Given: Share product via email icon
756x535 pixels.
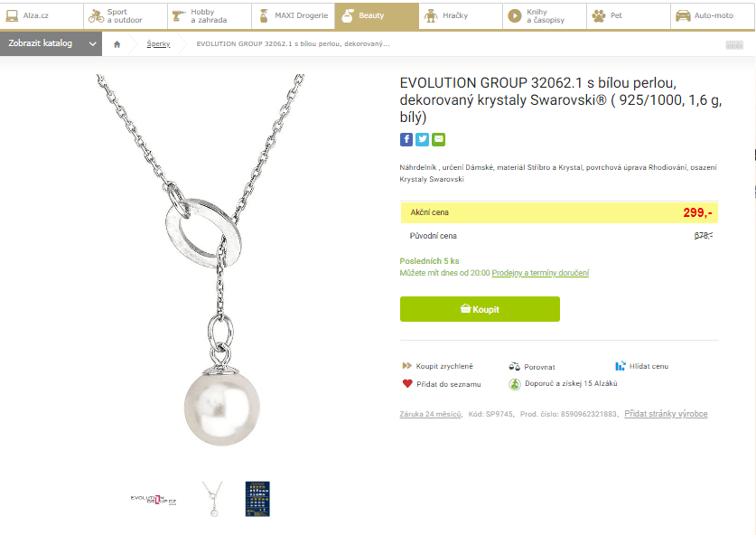Looking at the screenshot, I should (x=438, y=139).
